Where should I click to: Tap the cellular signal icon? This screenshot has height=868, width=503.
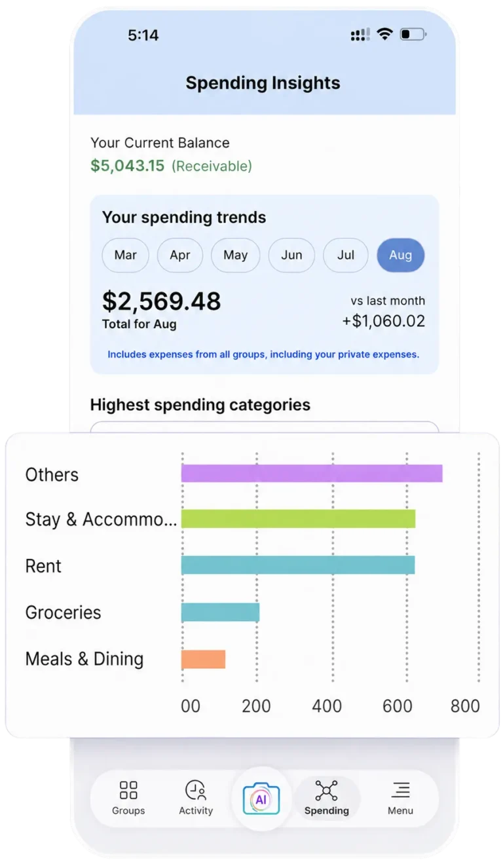click(x=360, y=35)
